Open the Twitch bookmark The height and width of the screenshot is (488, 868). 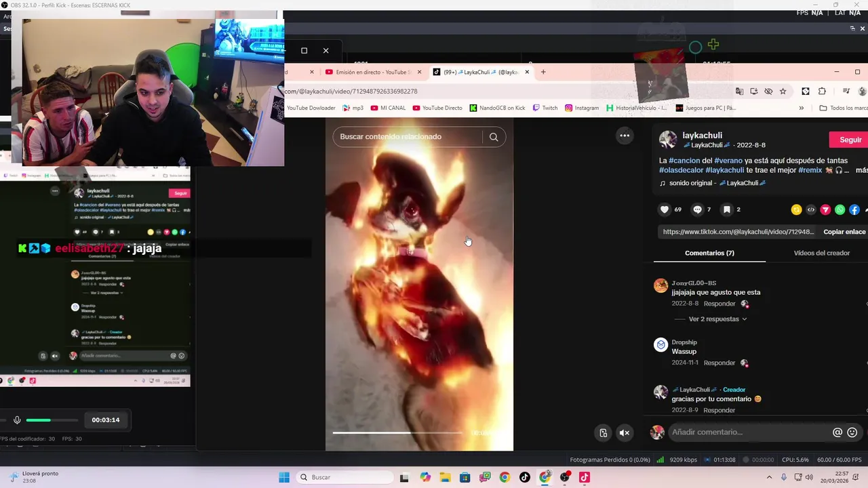(545, 108)
